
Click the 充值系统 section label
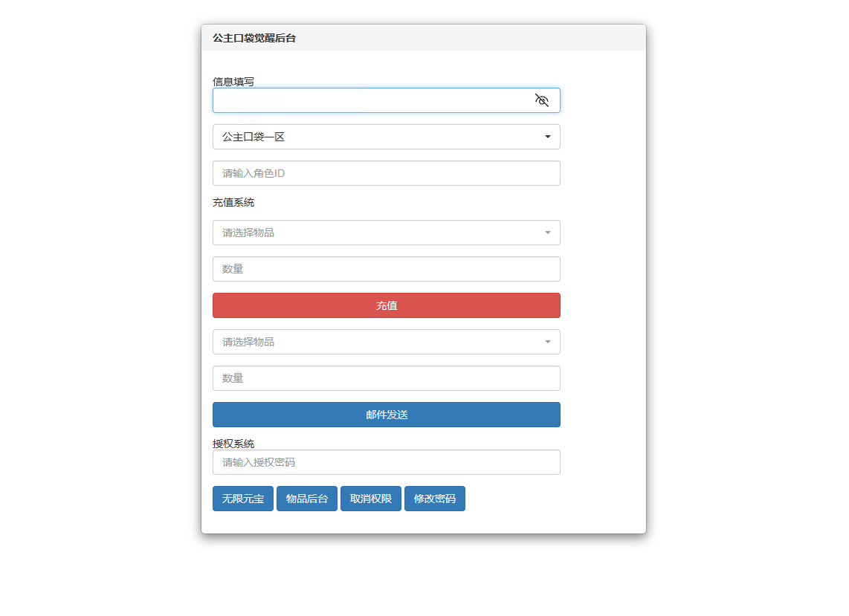coord(233,202)
